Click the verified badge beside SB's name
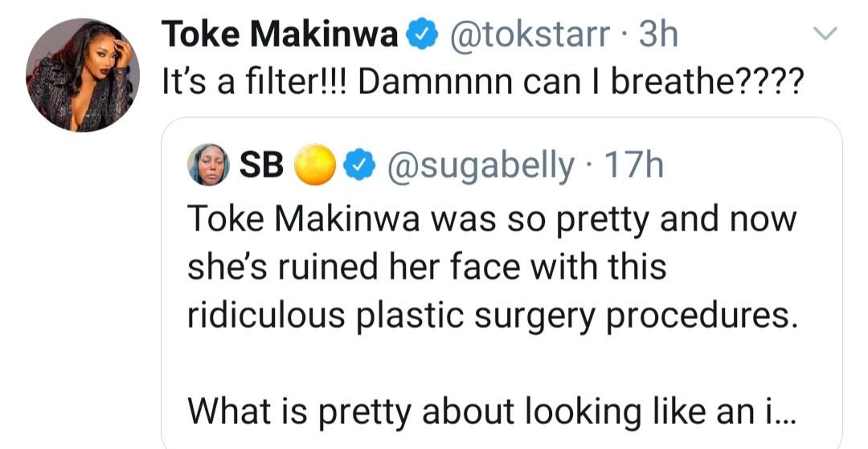 click(x=358, y=165)
